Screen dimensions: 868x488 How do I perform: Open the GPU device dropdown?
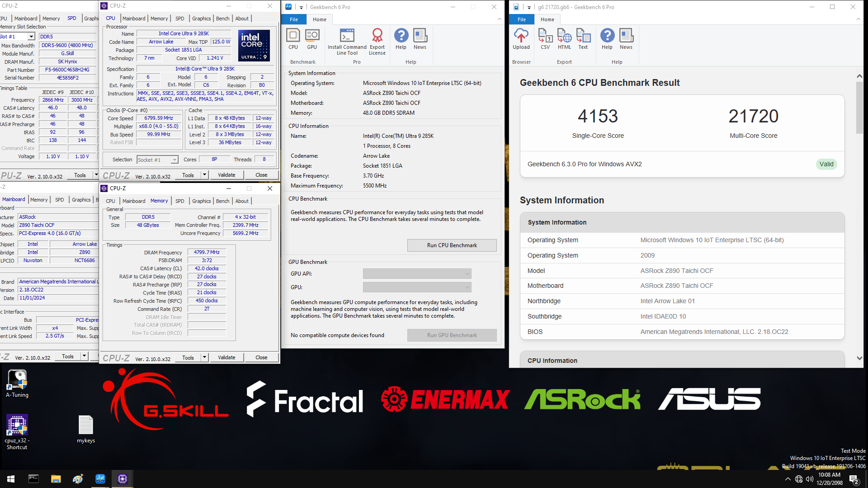click(417, 287)
